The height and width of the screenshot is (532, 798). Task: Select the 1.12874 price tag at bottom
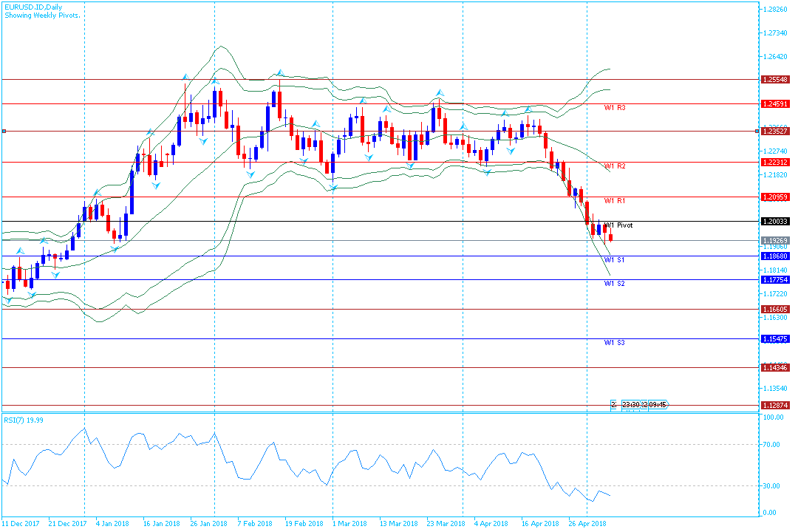pos(775,406)
